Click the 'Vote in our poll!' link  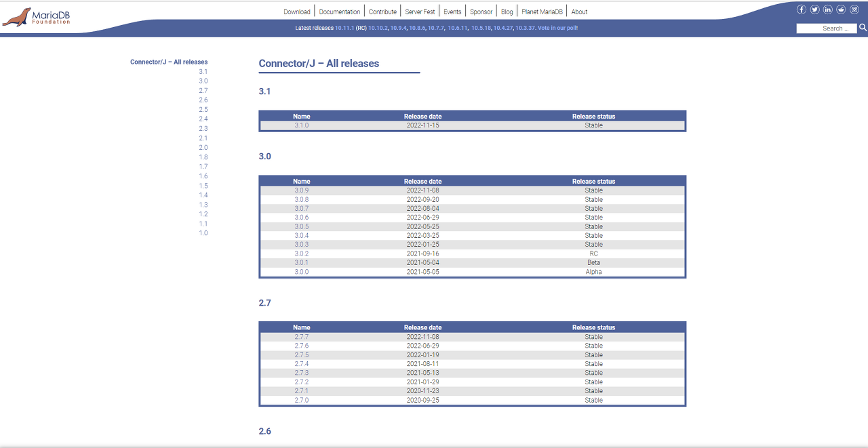557,28
